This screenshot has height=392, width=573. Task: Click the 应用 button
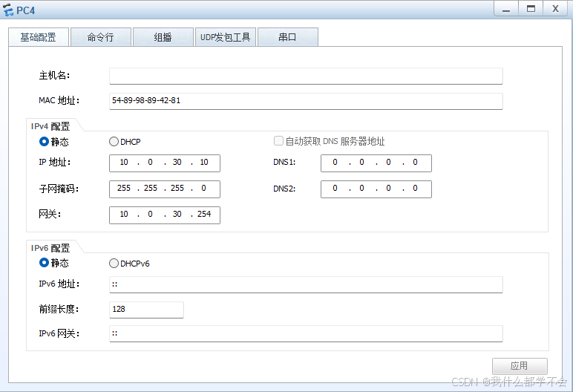520,366
